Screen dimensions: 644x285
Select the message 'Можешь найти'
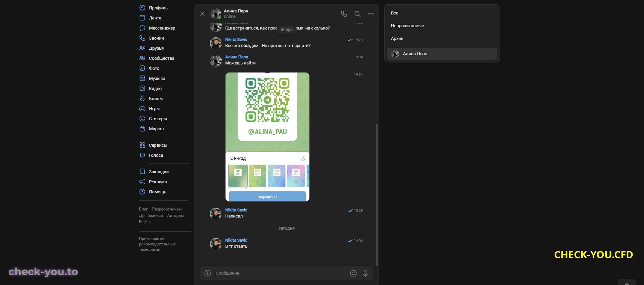[x=240, y=63]
